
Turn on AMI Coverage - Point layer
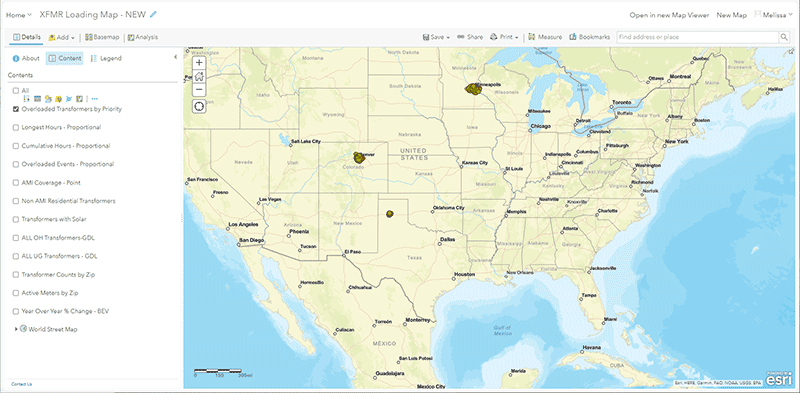click(x=16, y=183)
